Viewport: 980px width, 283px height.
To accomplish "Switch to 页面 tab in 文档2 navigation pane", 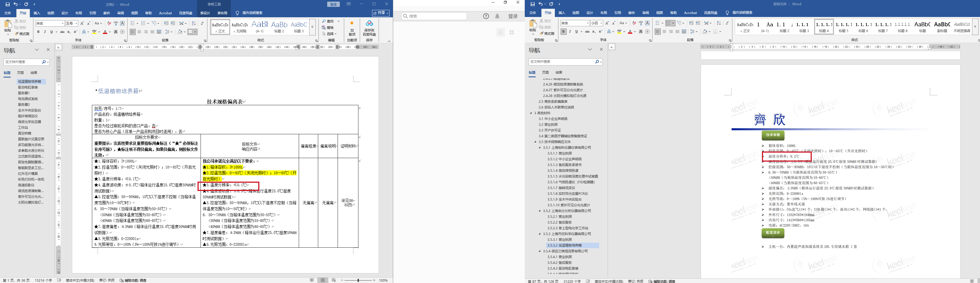I will click(x=21, y=73).
